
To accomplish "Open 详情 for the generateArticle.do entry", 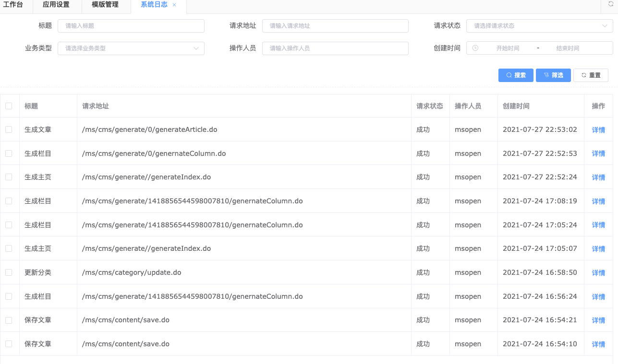I will 598,130.
